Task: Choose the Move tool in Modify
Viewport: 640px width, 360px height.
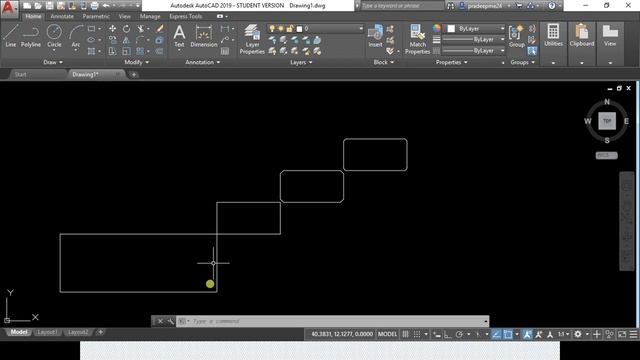Action: (112, 29)
